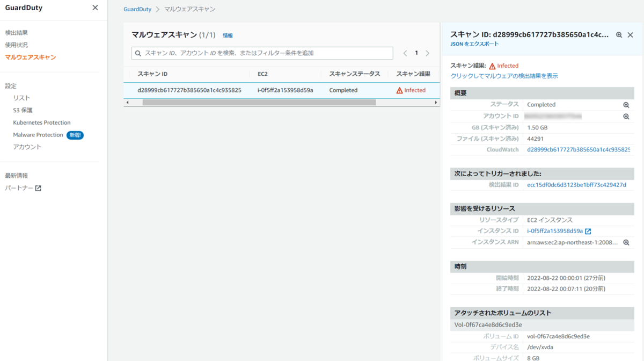
Task: Click the right arrow on the horizontal scrollbar
Action: (x=436, y=102)
